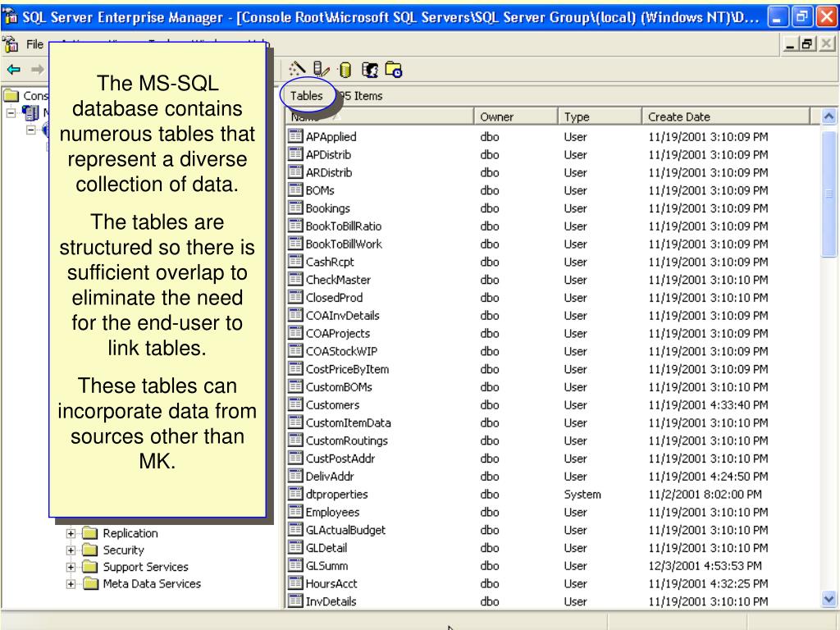Click the CashRcpt table icon
This screenshot has width=840, height=630.
pos(295,262)
